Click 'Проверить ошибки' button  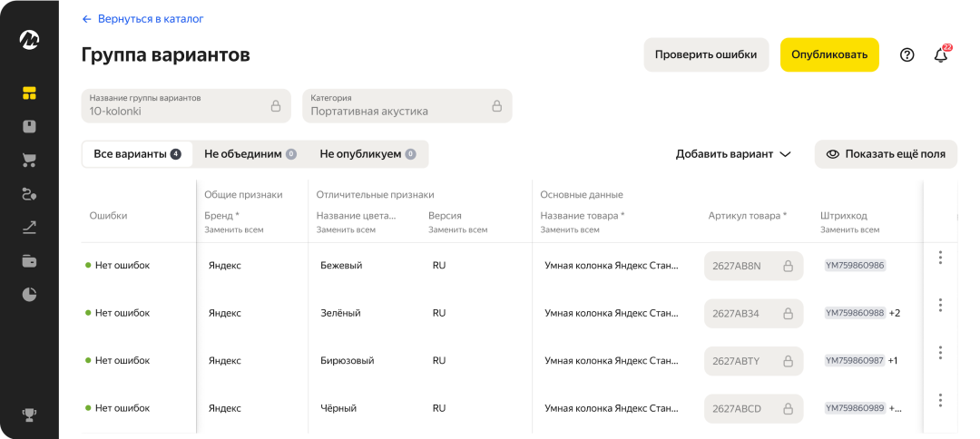pyautogui.click(x=706, y=54)
